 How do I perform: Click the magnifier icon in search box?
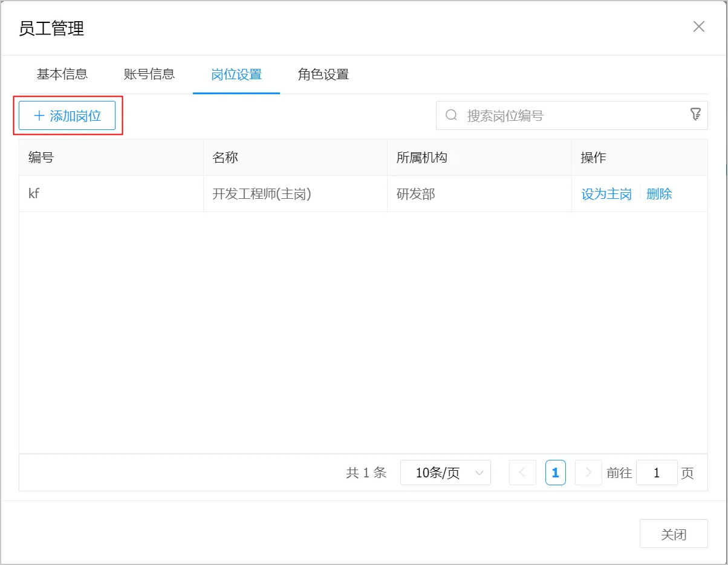coord(451,115)
